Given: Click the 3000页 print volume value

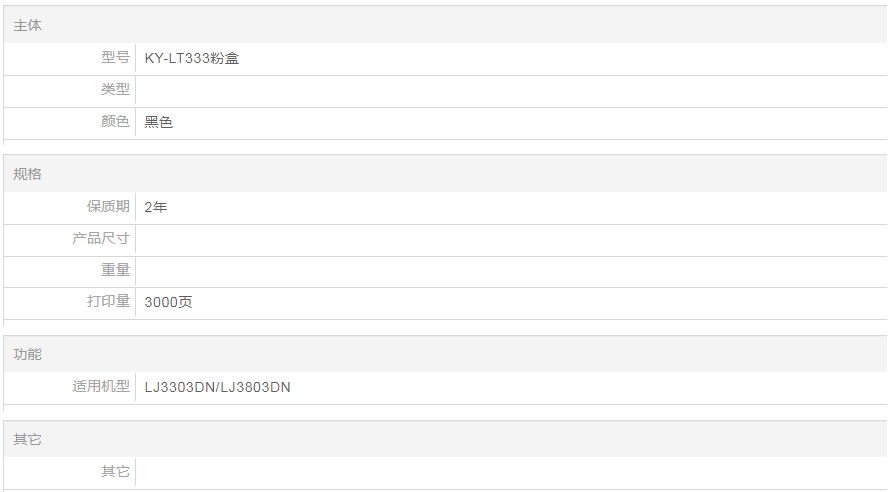Looking at the screenshot, I should [168, 301].
